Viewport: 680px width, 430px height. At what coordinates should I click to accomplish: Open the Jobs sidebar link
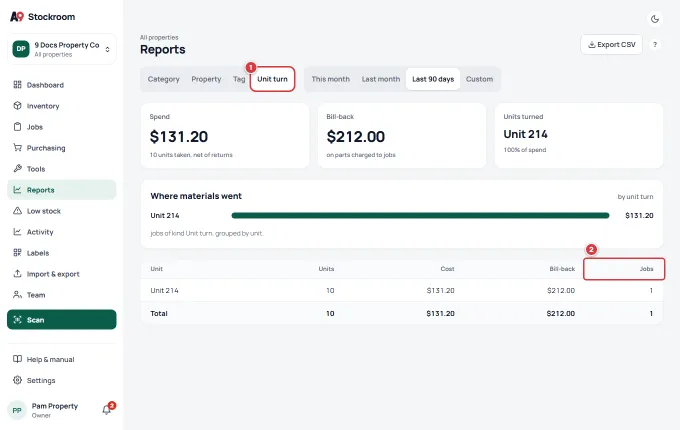coord(62,127)
